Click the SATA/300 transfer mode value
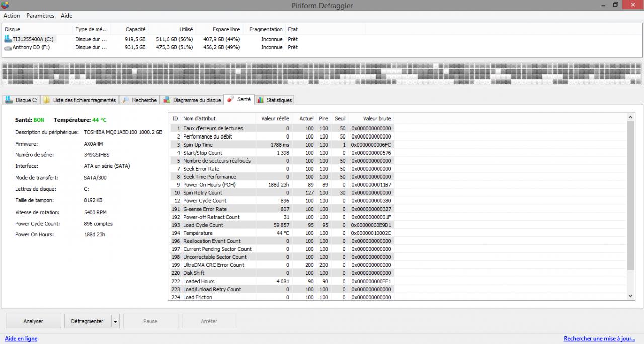This screenshot has width=644, height=344. coord(95,178)
